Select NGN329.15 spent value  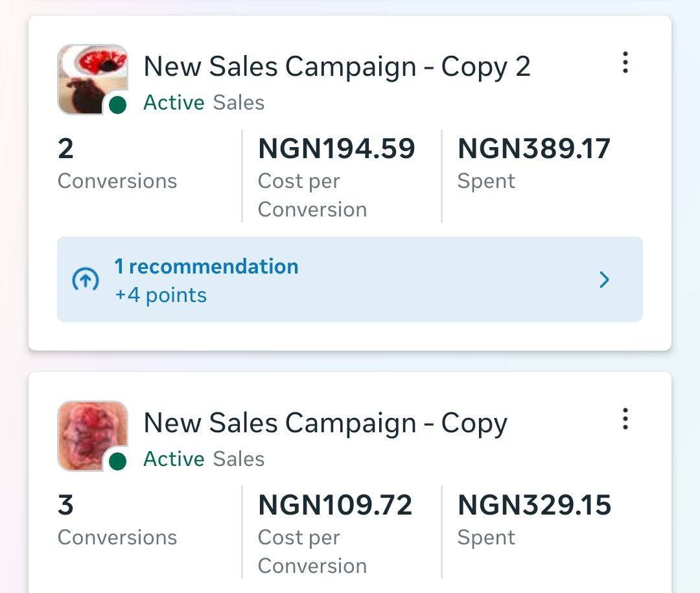coord(534,505)
